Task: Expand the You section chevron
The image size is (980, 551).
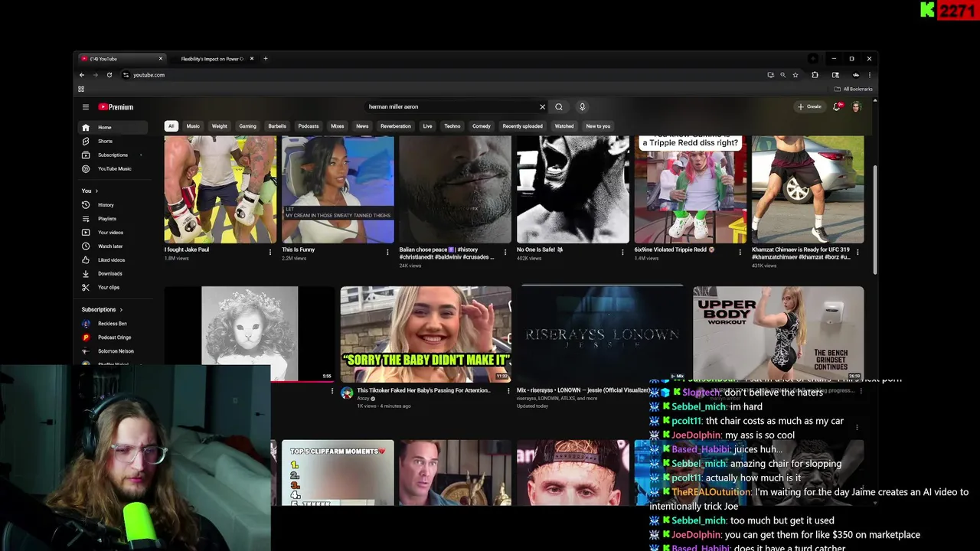Action: 96,191
